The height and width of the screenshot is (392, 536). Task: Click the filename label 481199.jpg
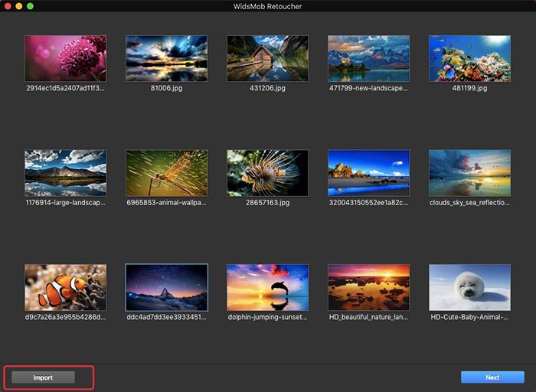(469, 88)
